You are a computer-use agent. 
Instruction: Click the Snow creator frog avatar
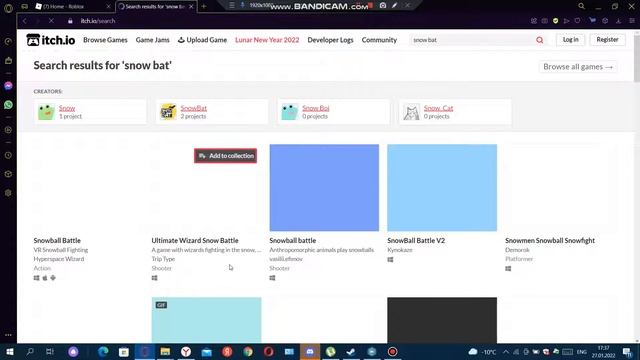click(x=46, y=112)
